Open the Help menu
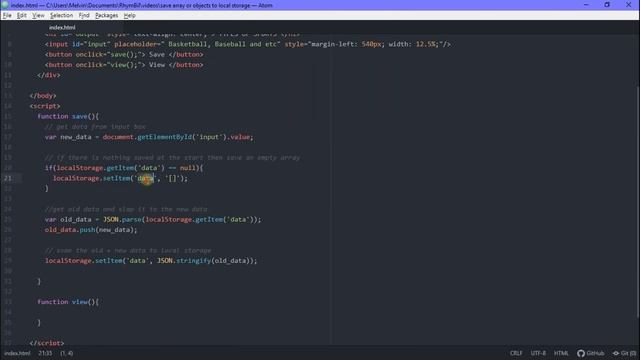 click(x=129, y=16)
